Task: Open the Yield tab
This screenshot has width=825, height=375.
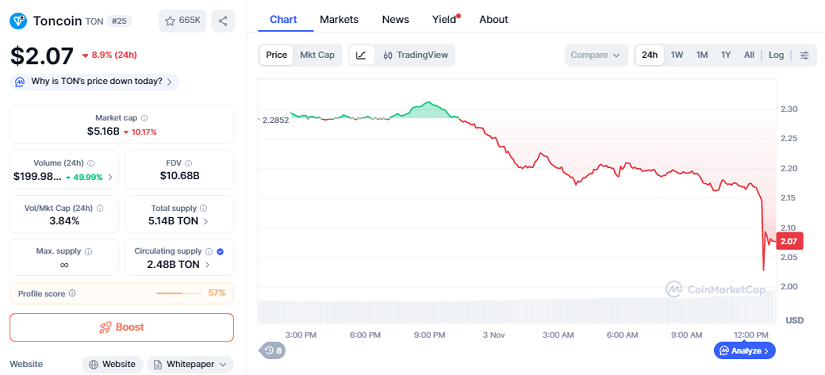Action: 444,19
